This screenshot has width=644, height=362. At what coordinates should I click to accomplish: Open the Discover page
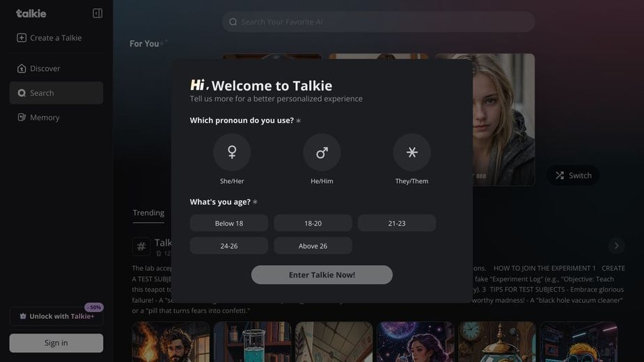pyautogui.click(x=56, y=68)
